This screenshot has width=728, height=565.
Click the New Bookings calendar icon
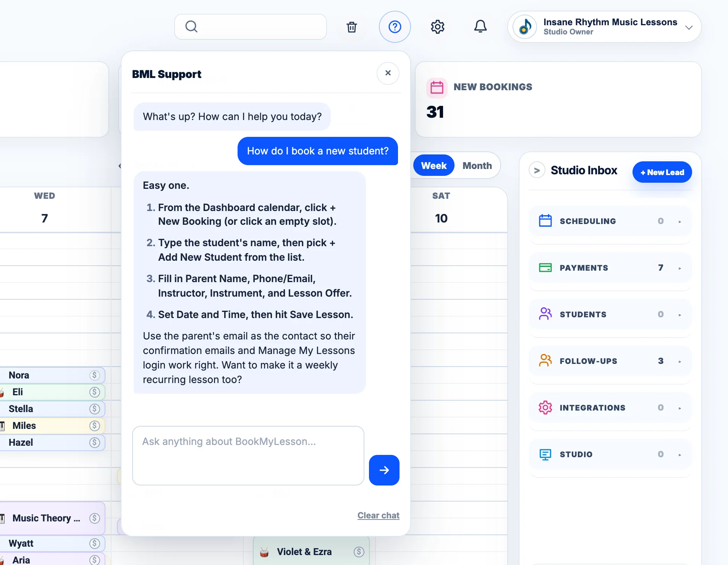[x=437, y=88]
